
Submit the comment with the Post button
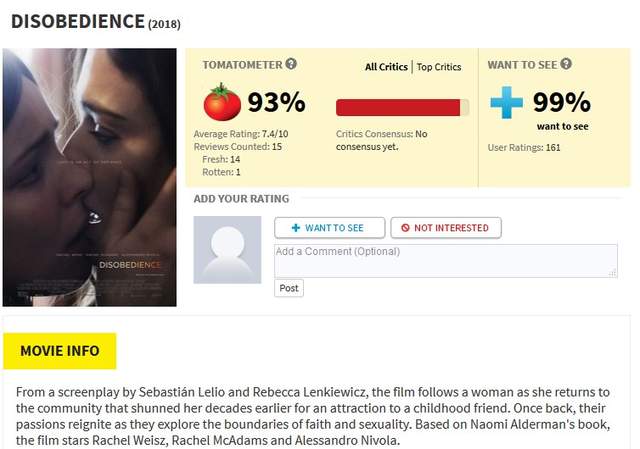(289, 288)
